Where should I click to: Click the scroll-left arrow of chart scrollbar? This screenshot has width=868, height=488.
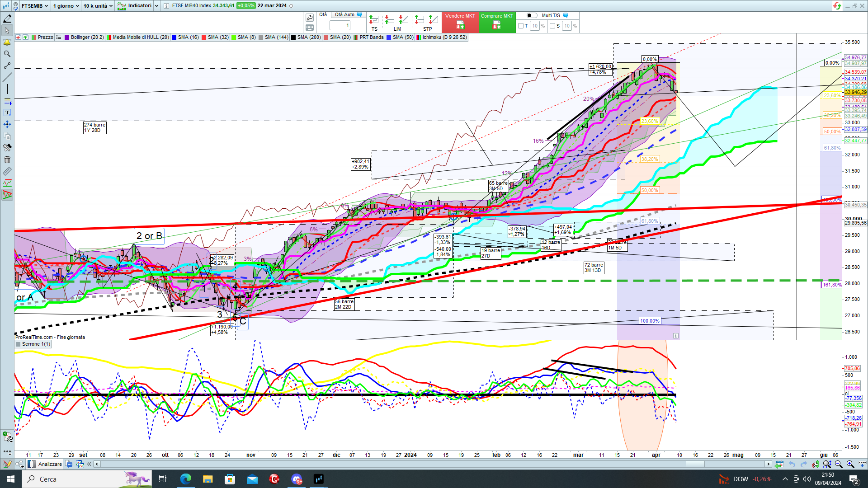97,464
